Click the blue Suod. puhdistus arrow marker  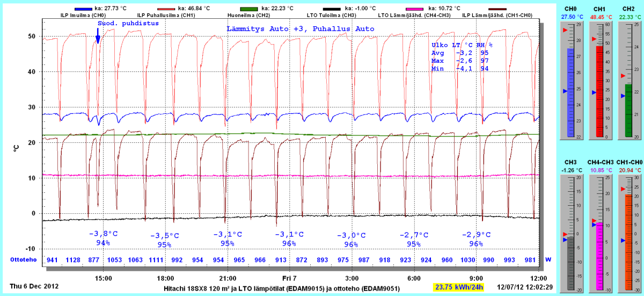[98, 38]
